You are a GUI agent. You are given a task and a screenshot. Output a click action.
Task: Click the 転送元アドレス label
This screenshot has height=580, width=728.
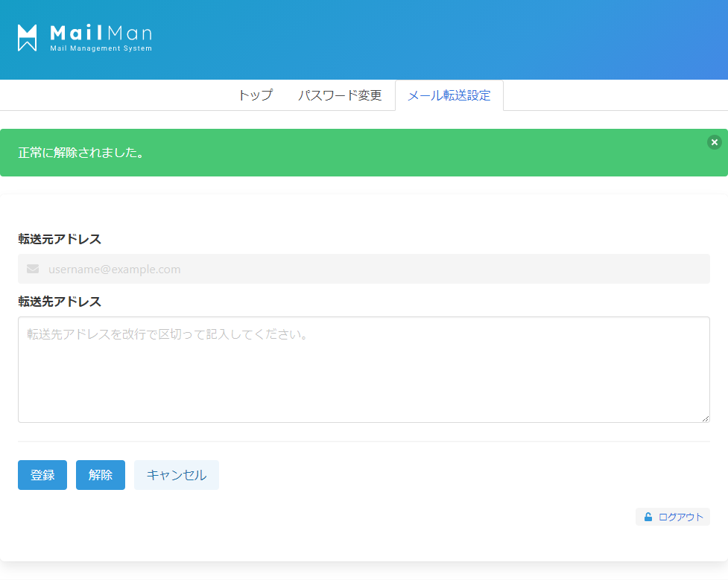(60, 239)
